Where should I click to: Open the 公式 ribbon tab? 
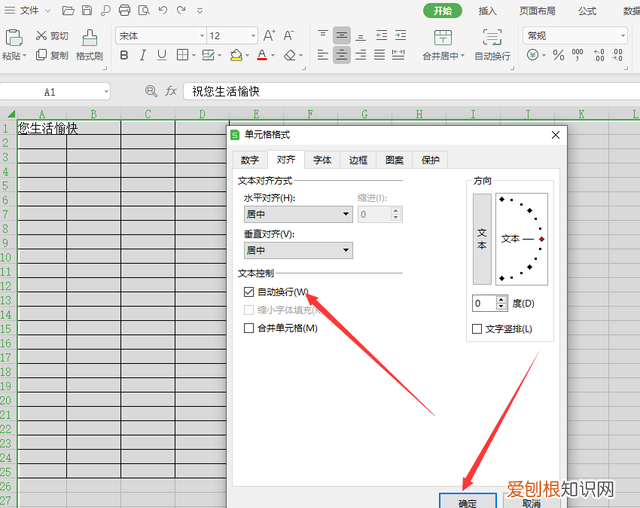click(587, 11)
